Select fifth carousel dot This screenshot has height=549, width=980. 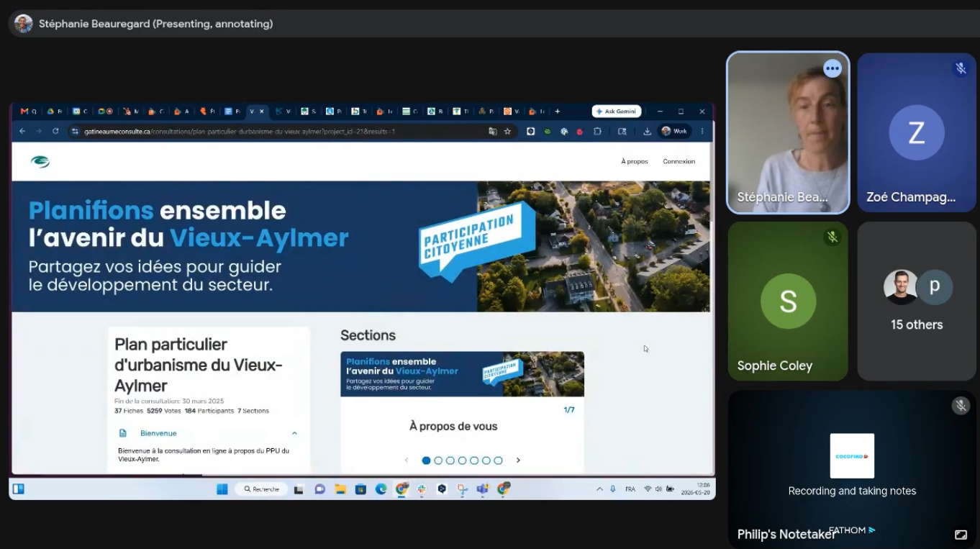pyautogui.click(x=474, y=460)
